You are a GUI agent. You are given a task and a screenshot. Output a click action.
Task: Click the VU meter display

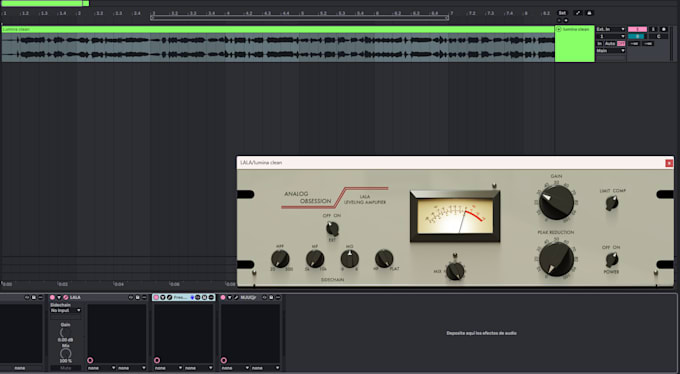455,216
